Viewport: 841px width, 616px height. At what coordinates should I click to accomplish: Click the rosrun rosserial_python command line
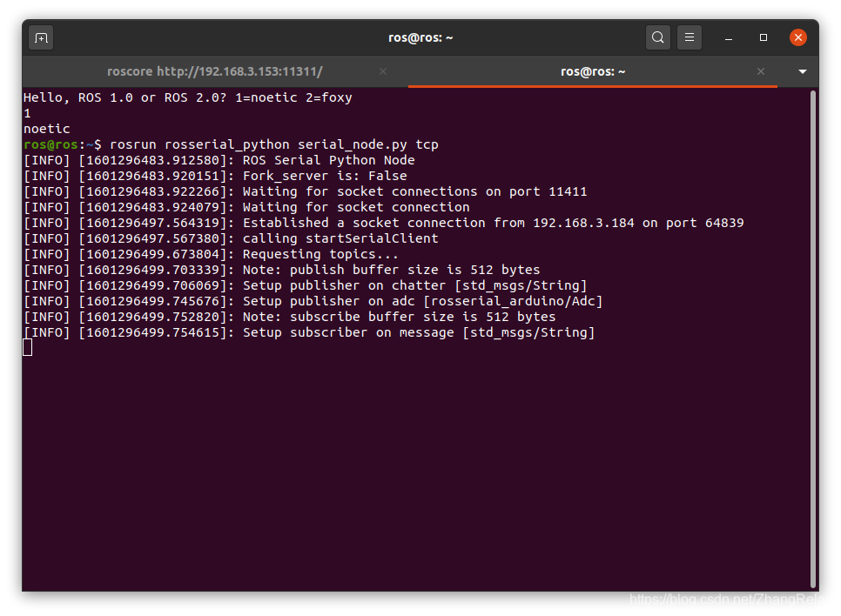pyautogui.click(x=232, y=144)
